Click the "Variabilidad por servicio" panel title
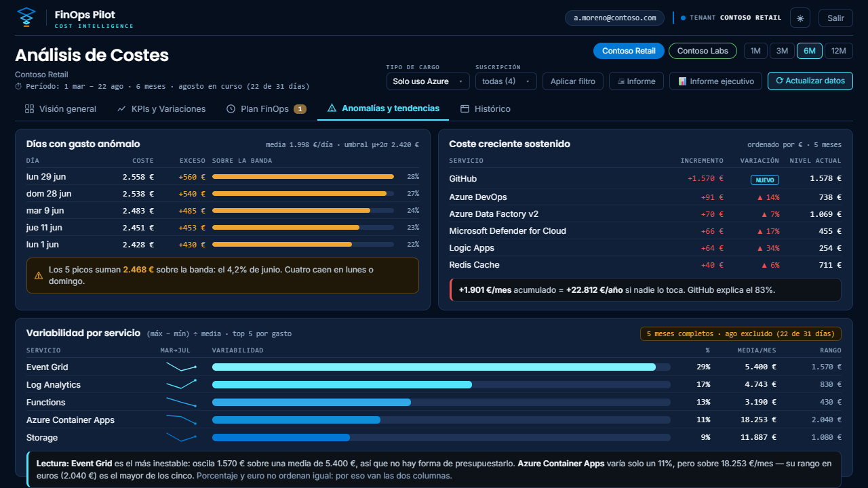Viewport: 868px width, 488px height. (83, 333)
